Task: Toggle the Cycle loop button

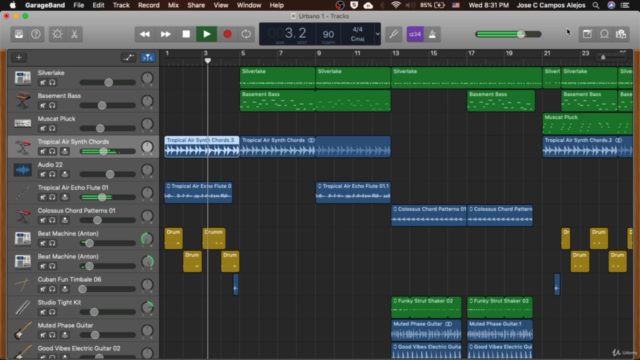Action: [x=246, y=34]
